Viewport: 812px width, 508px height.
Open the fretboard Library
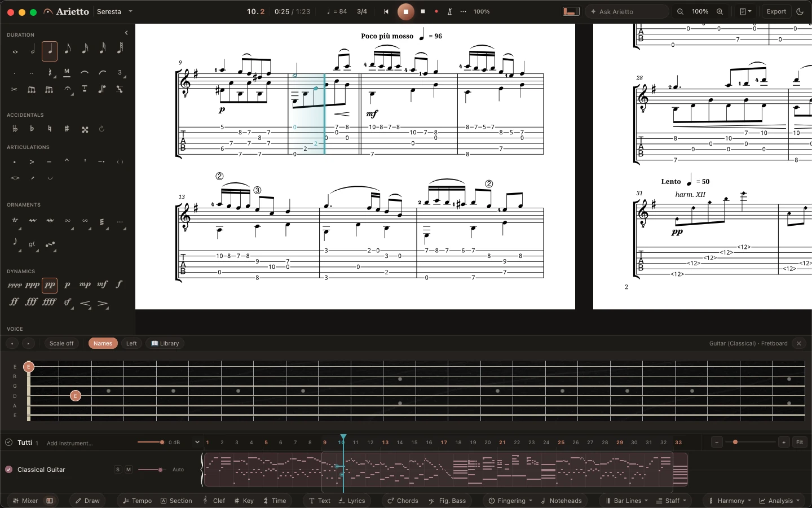click(165, 343)
